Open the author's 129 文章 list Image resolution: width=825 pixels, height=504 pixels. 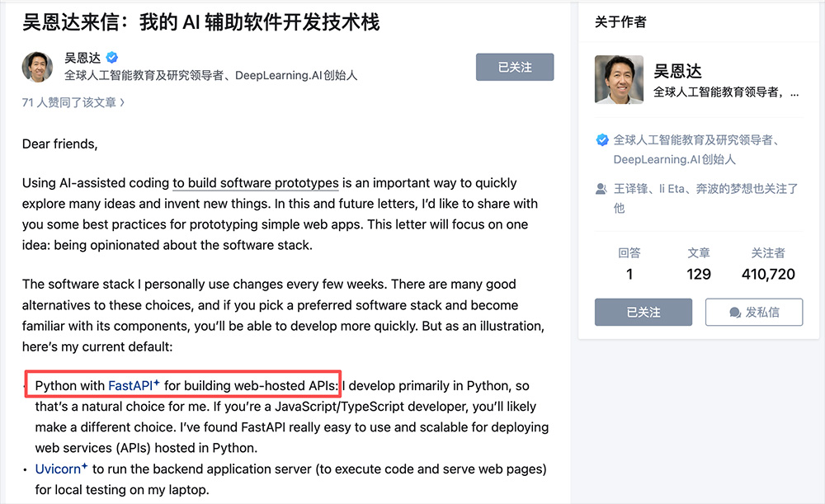pyautogui.click(x=699, y=272)
